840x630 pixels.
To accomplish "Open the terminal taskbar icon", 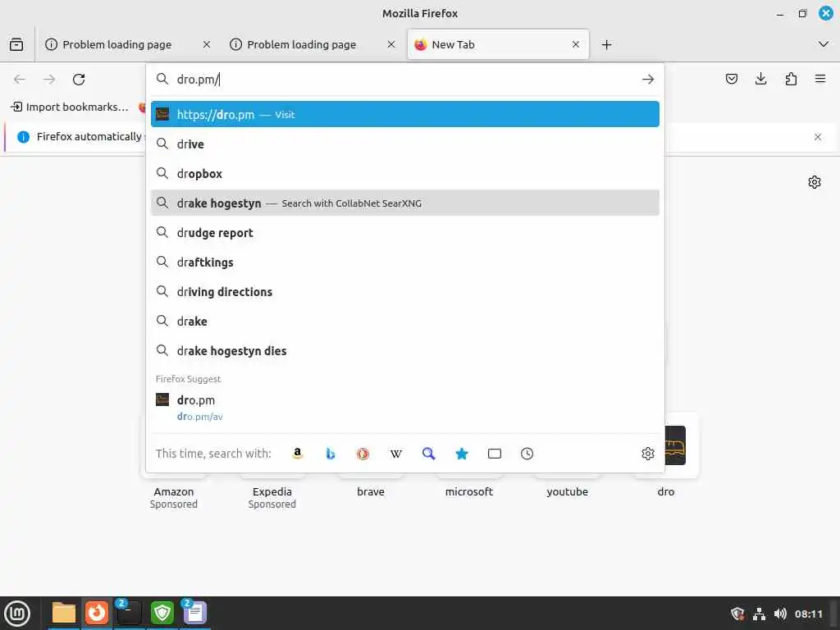I will (x=129, y=613).
